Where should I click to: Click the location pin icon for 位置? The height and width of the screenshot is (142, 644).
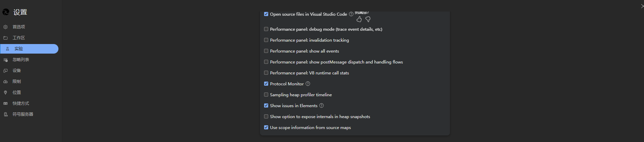coord(5,93)
